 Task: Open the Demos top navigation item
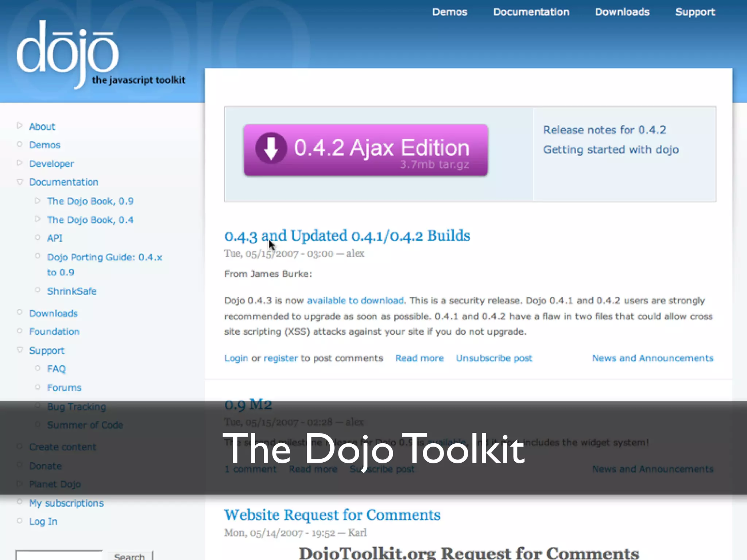click(449, 12)
